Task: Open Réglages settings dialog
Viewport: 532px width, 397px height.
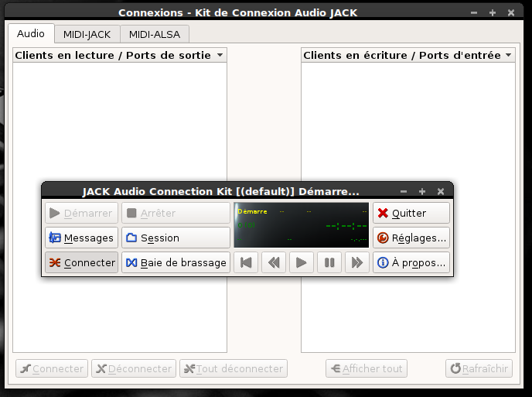Action: [411, 238]
